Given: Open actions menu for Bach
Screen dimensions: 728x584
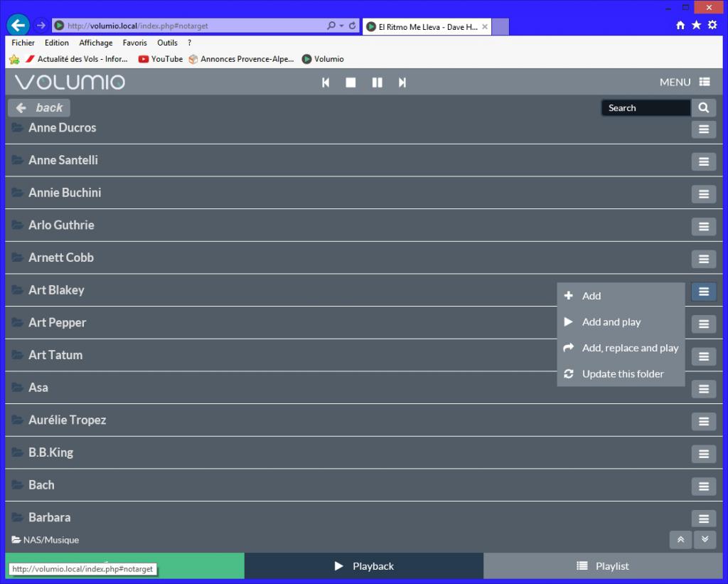Looking at the screenshot, I should [x=703, y=487].
